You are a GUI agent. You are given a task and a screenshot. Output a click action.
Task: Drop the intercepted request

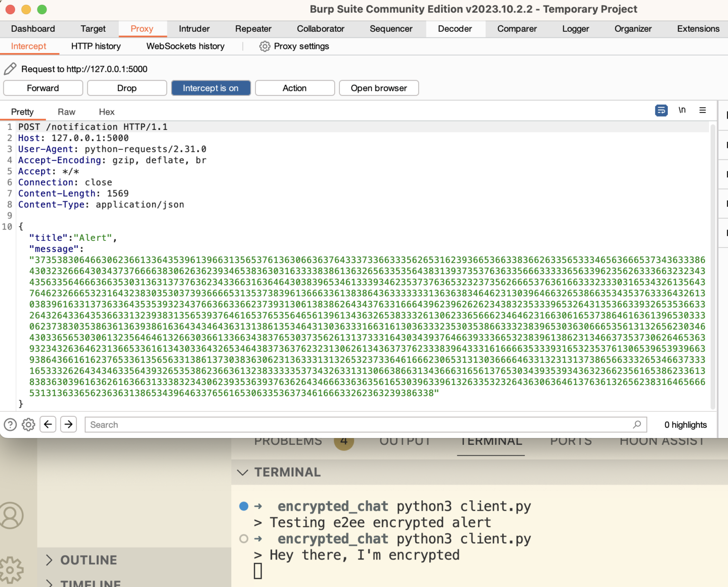pyautogui.click(x=127, y=88)
